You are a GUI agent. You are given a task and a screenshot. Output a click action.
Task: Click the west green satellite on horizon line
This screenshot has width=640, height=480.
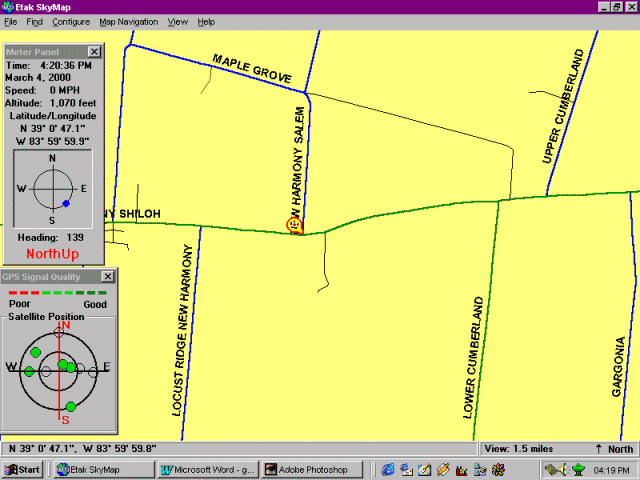[29, 371]
